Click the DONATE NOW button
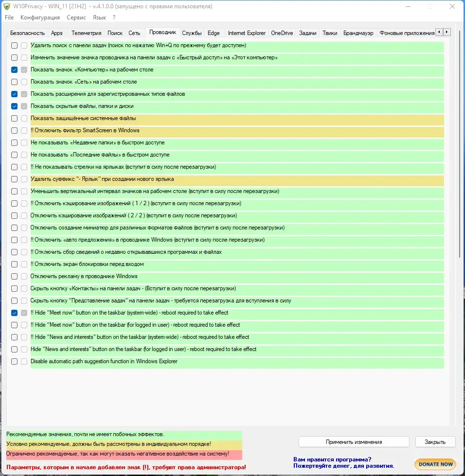Screen dimensions: 465x476 pos(435,464)
